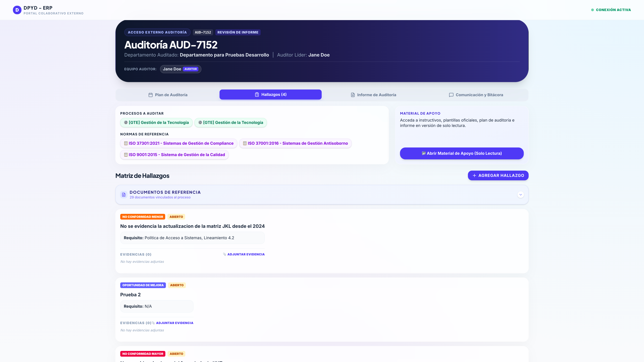Screen dimensions: 644x362
Task: Click 'Matriz de Hallazgos' heading
Action: 142,176
